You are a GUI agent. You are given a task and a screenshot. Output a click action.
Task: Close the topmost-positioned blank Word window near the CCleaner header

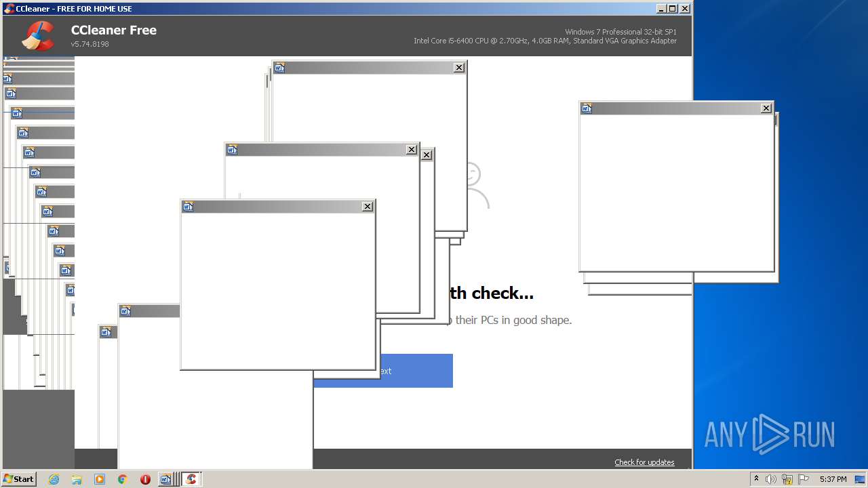459,68
